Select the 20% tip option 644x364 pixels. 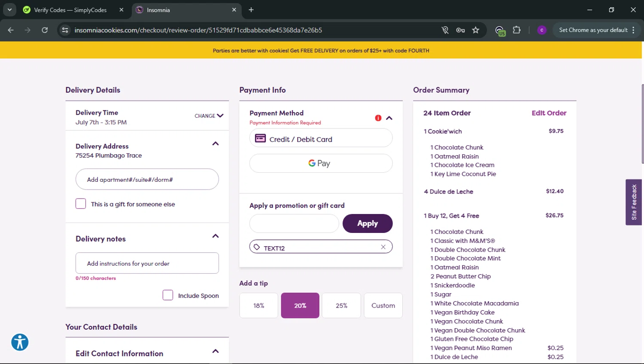pyautogui.click(x=300, y=306)
